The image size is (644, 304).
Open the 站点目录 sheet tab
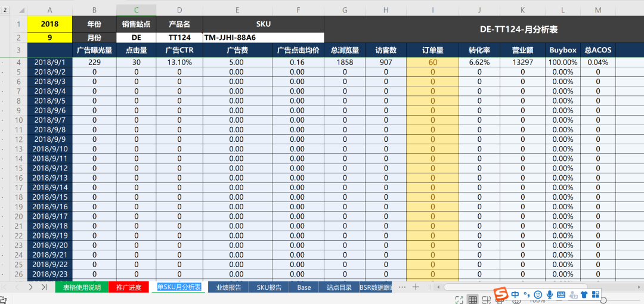pos(339,287)
